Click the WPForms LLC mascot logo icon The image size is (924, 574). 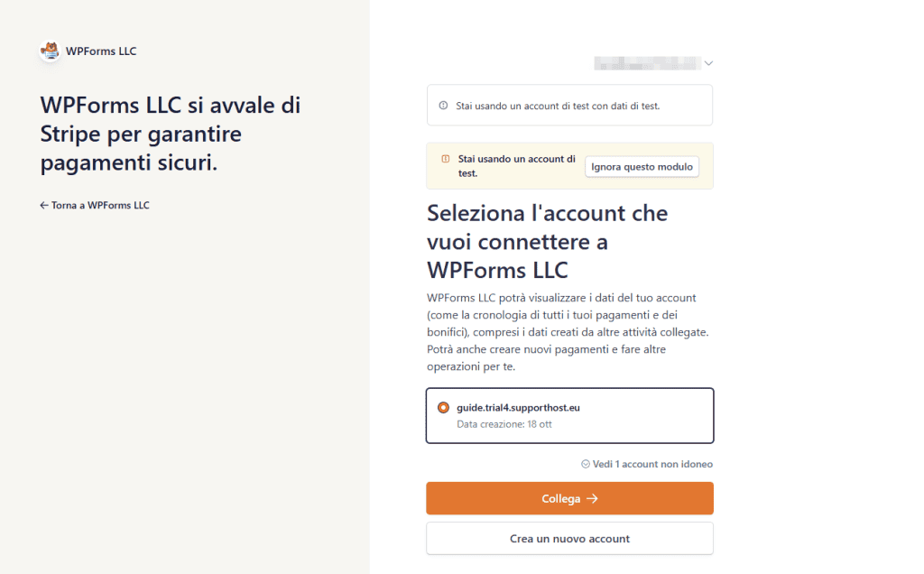[x=49, y=51]
